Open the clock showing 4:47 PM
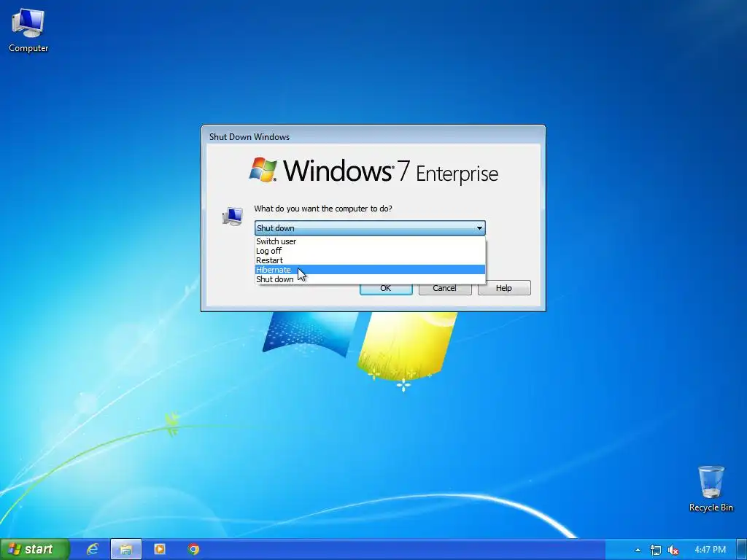747x560 pixels. click(x=710, y=550)
